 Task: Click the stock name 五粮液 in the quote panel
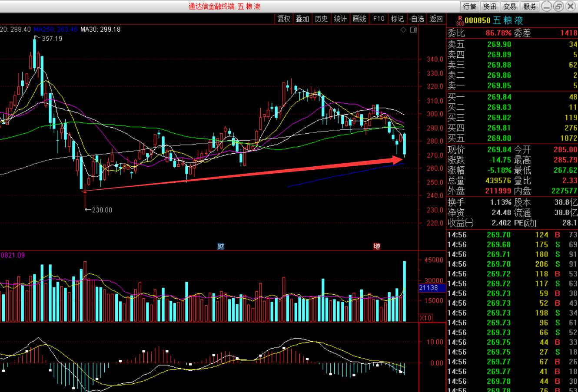(x=508, y=20)
